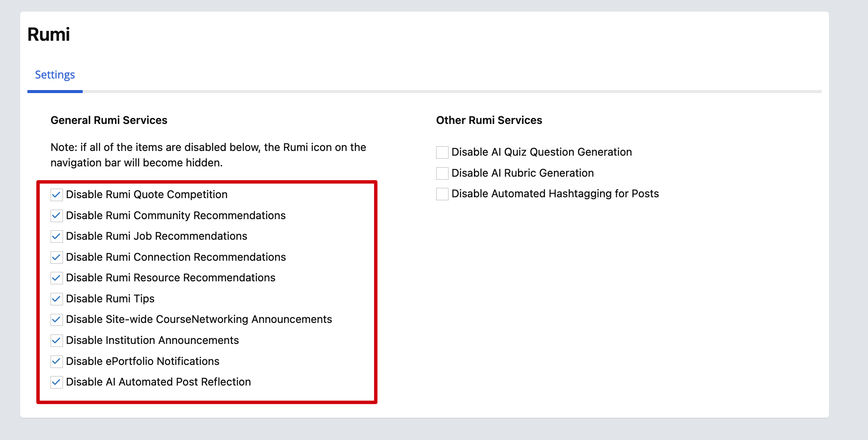Toggle the Disable Rumi Tips checkbox
Viewport: 868px width, 440px height.
click(x=57, y=299)
